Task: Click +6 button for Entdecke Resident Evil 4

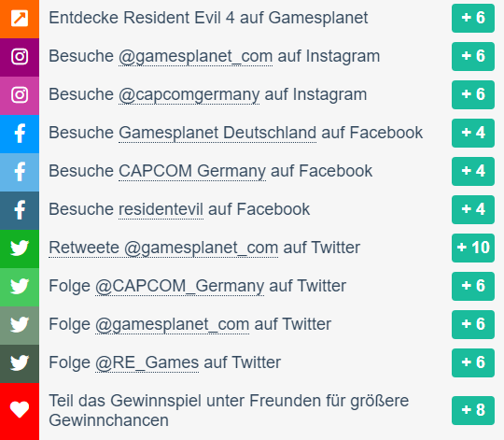Action: [473, 18]
